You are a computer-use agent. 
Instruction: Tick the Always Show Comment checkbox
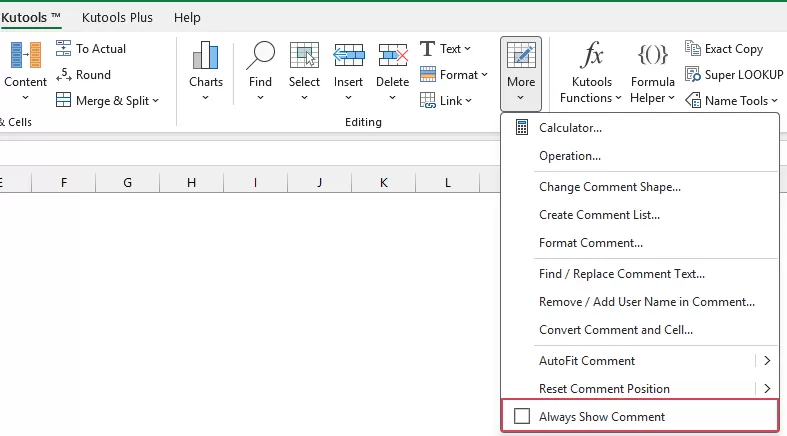tap(522, 416)
